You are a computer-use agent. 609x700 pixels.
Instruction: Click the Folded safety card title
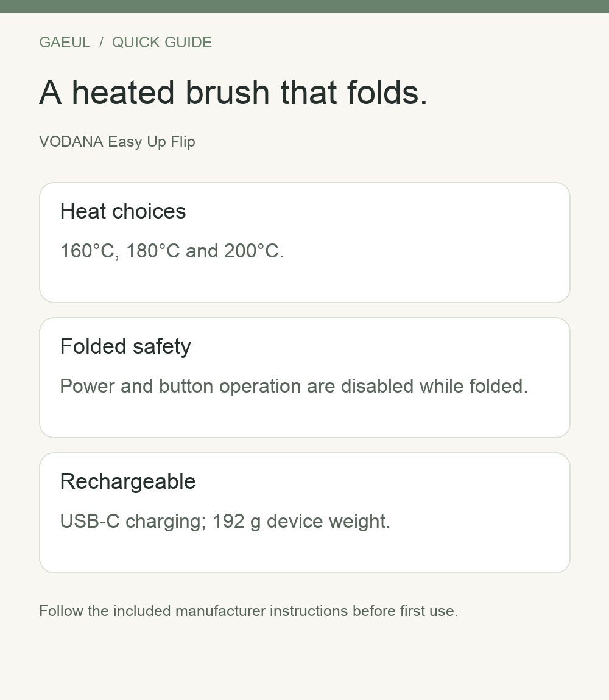pos(125,346)
